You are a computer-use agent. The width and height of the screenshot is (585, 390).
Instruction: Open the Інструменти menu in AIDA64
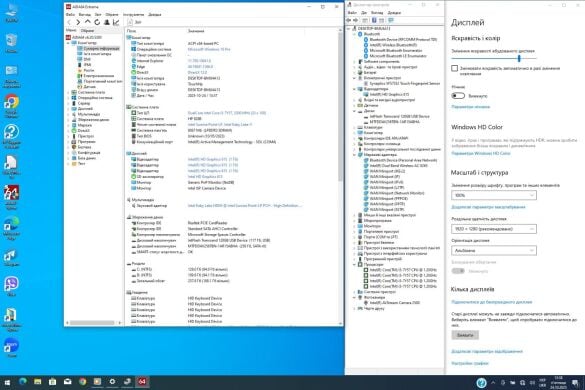[x=133, y=15]
